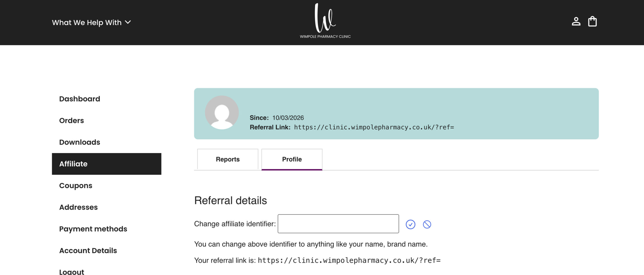
Task: Expand the What We Help With menu
Action: 91,23
